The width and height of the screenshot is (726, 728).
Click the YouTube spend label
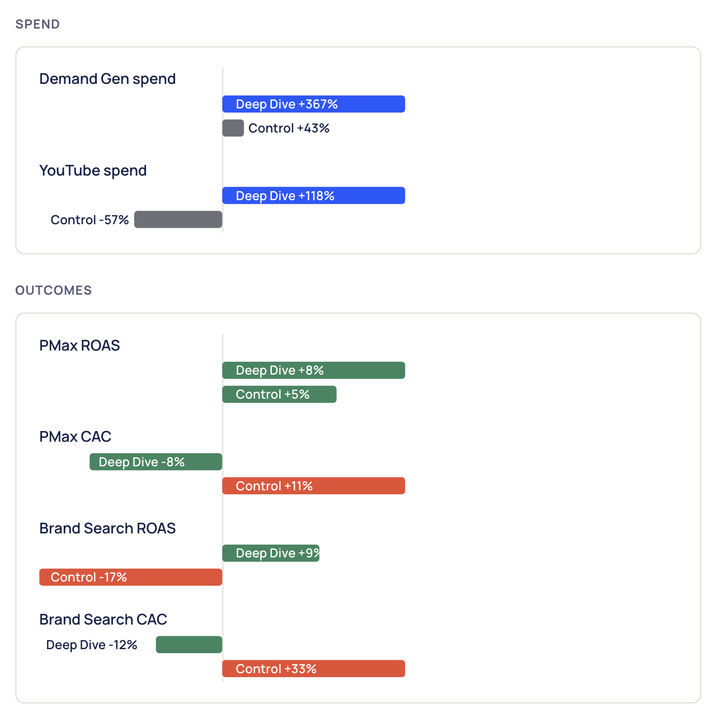tap(93, 171)
